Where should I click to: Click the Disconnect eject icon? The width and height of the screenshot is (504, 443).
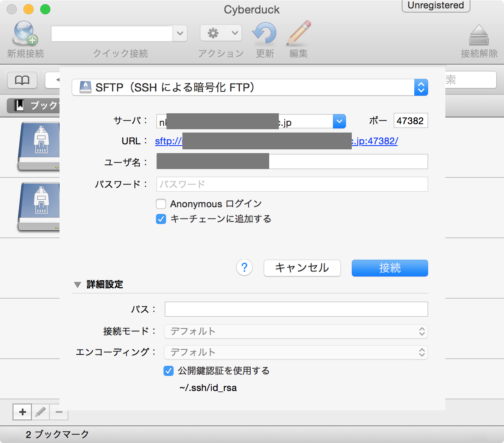click(x=479, y=35)
